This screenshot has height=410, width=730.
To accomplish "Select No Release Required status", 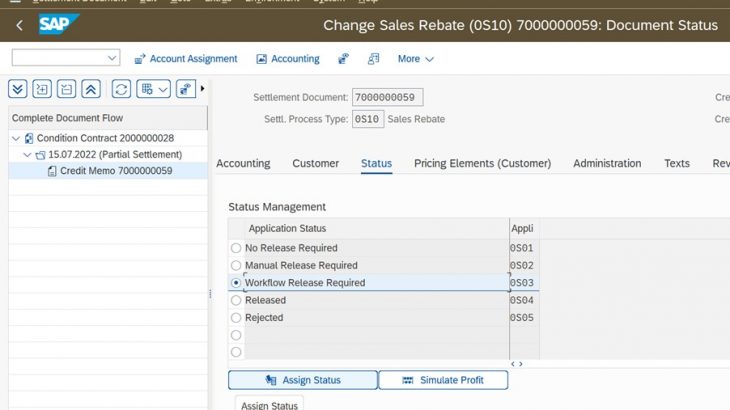I will coord(236,248).
